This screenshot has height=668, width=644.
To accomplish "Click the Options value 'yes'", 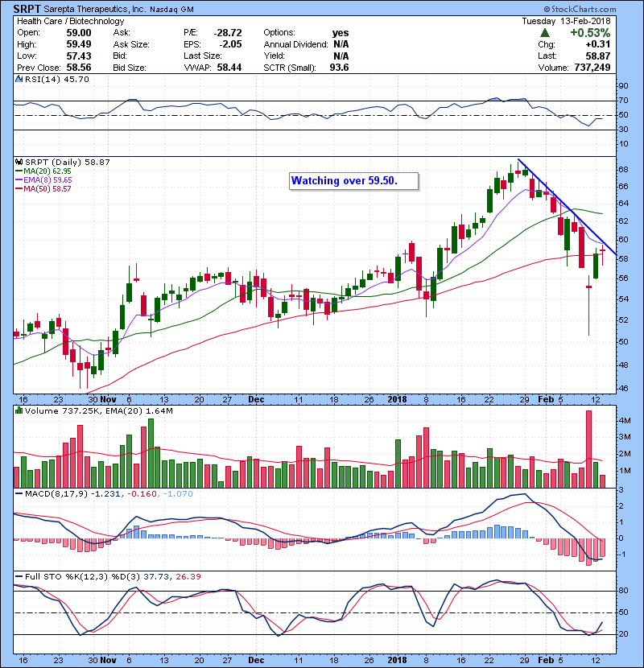I will [x=341, y=33].
